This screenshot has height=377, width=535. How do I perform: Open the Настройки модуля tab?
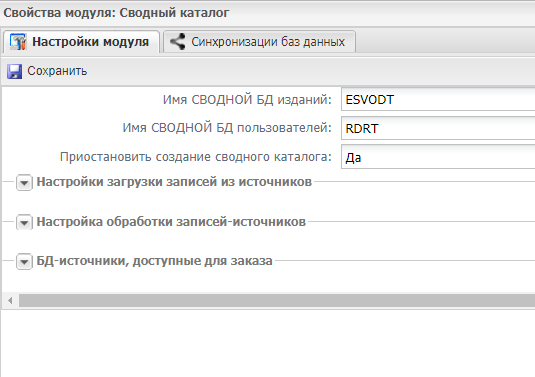(x=82, y=42)
